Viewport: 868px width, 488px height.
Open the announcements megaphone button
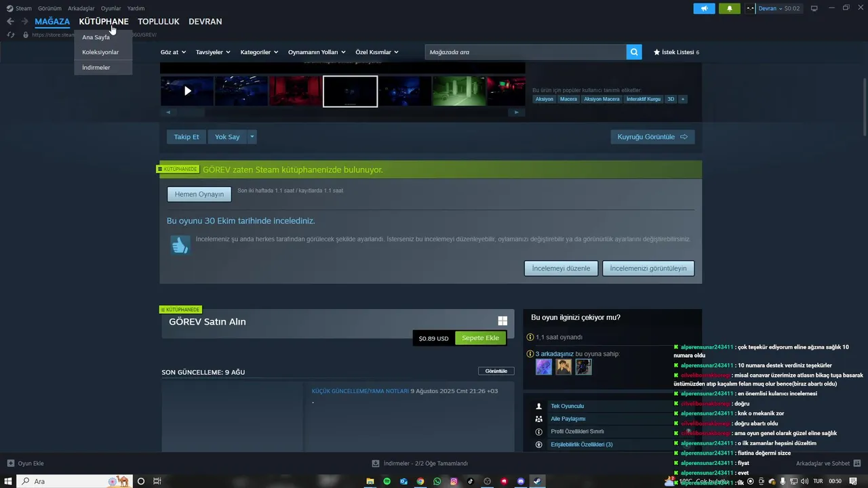click(704, 9)
